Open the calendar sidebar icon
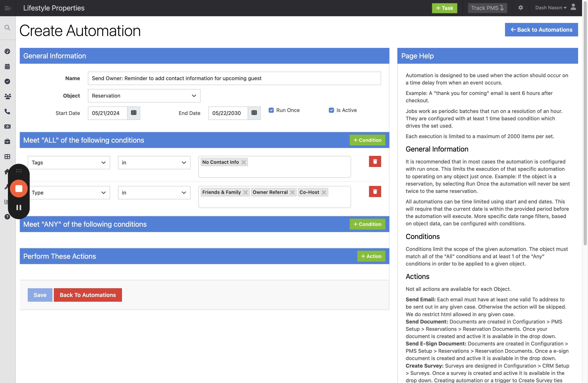The width and height of the screenshot is (588, 383). coord(7,66)
